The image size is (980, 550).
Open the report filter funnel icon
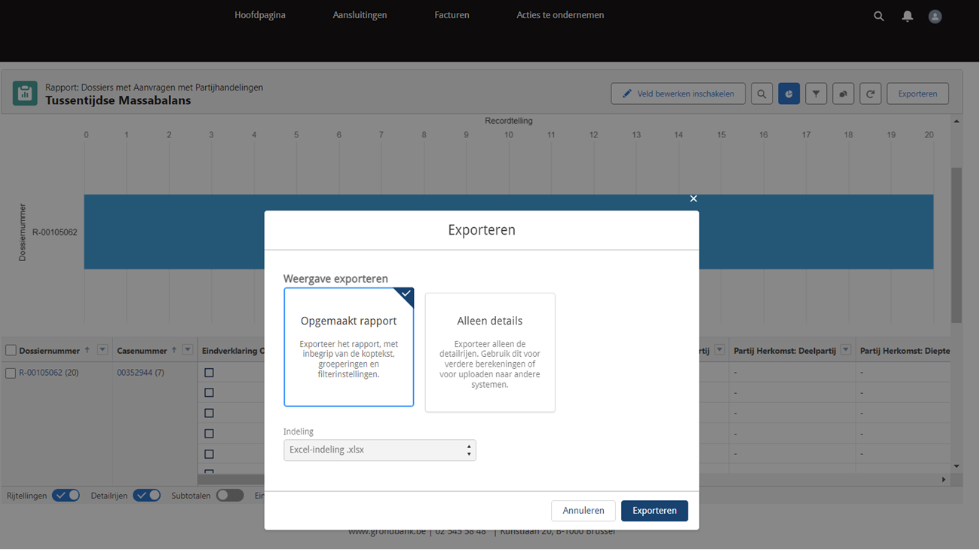click(816, 94)
